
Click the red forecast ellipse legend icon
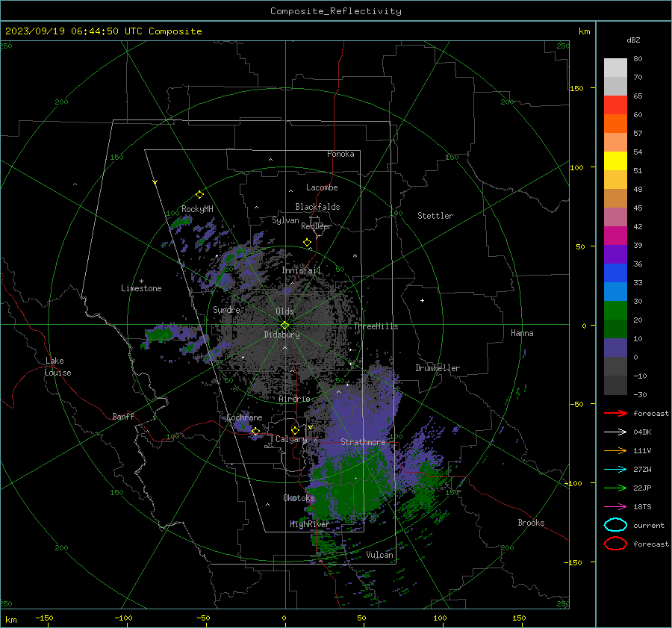(x=615, y=544)
